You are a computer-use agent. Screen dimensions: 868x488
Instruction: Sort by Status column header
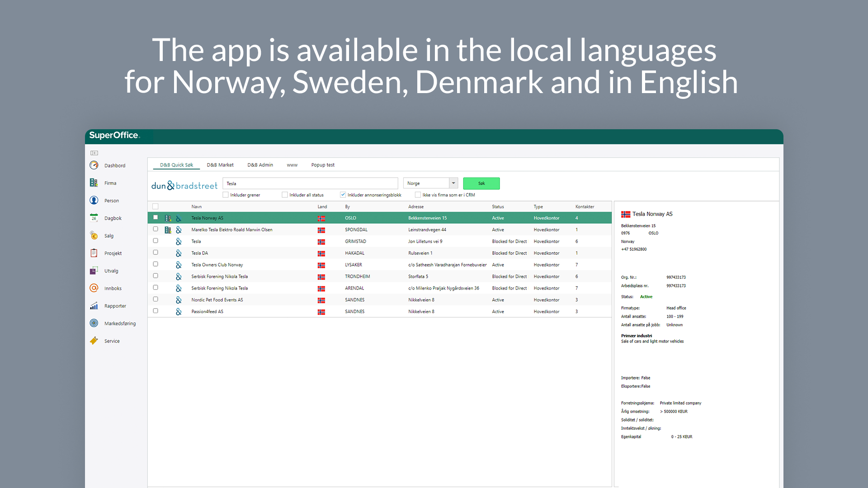coord(498,206)
